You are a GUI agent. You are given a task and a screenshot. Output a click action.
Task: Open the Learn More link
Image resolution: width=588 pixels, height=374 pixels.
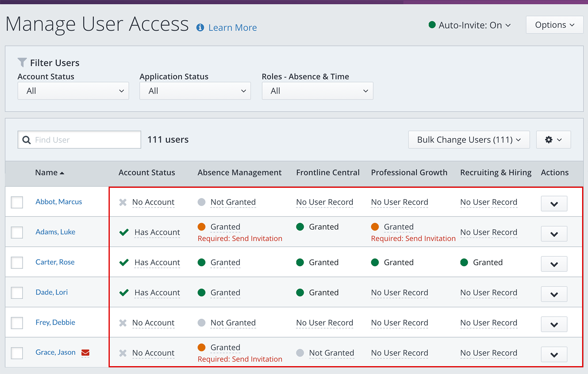(x=232, y=28)
